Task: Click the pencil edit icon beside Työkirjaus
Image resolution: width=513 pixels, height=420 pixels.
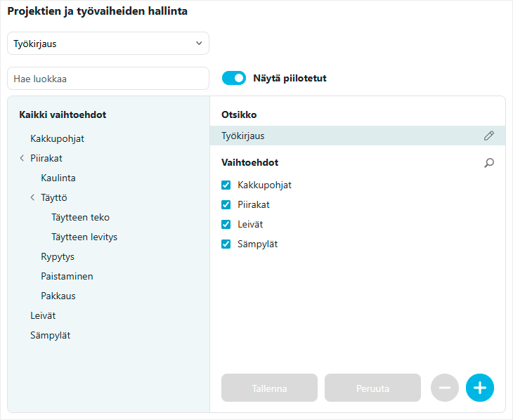Action: click(489, 136)
